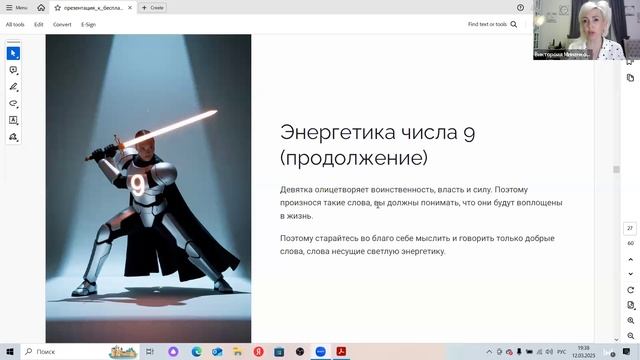Click the search magnifier icon

(514, 24)
